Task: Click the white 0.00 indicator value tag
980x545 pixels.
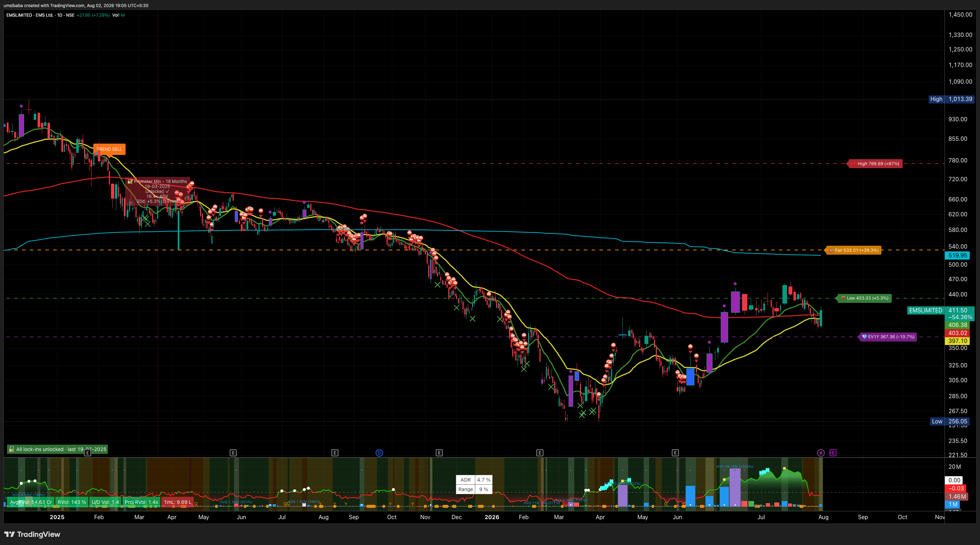Action: click(x=954, y=480)
